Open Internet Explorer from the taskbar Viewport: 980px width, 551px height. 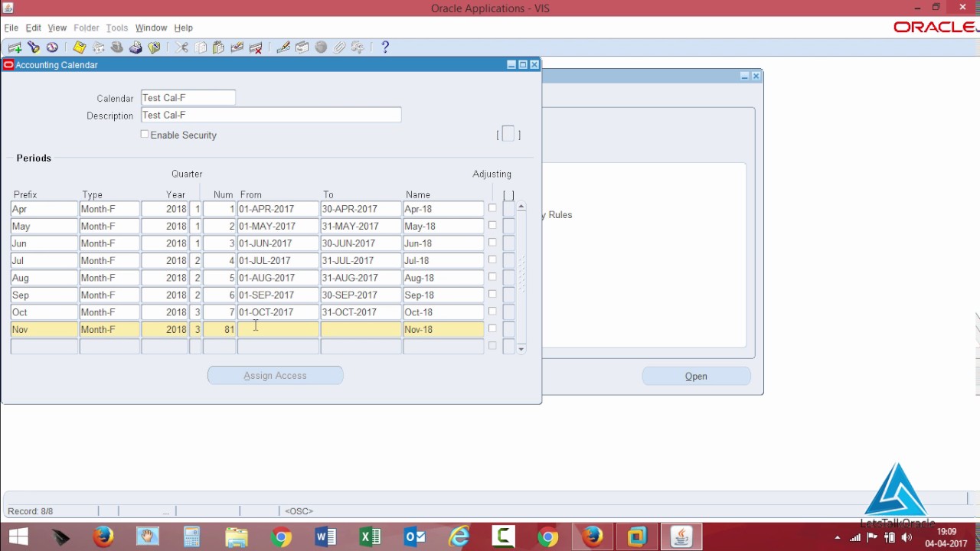[459, 537]
